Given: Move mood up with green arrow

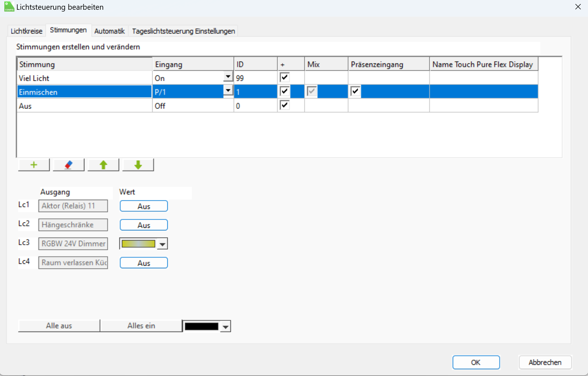Looking at the screenshot, I should (103, 165).
